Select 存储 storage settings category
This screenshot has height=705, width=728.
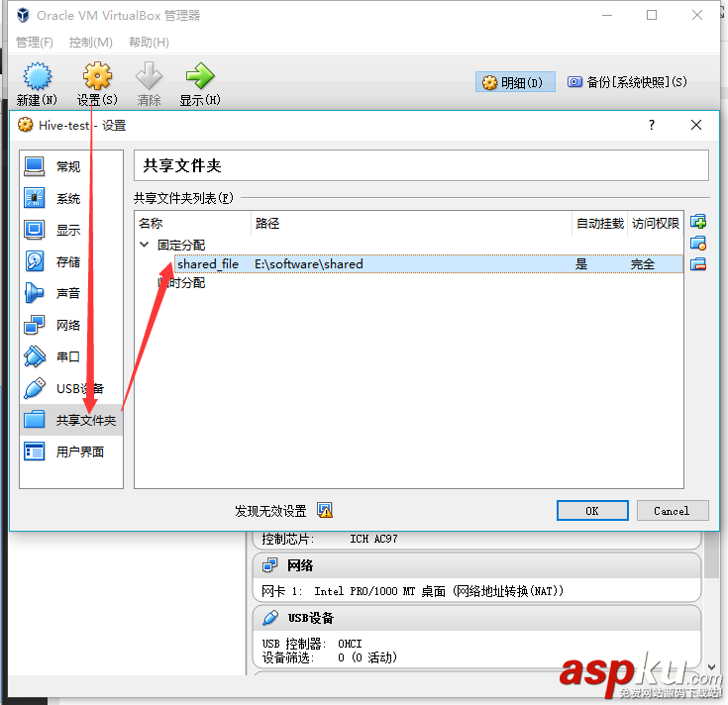pyautogui.click(x=71, y=261)
